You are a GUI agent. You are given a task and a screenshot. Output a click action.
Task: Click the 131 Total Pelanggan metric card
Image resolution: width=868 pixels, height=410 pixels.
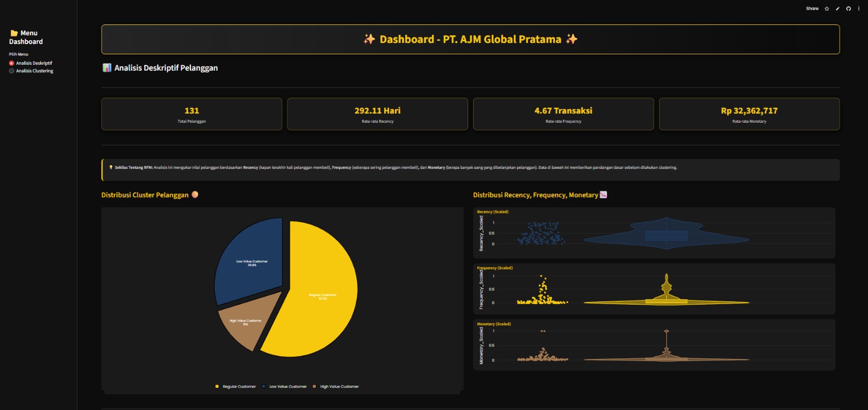192,114
